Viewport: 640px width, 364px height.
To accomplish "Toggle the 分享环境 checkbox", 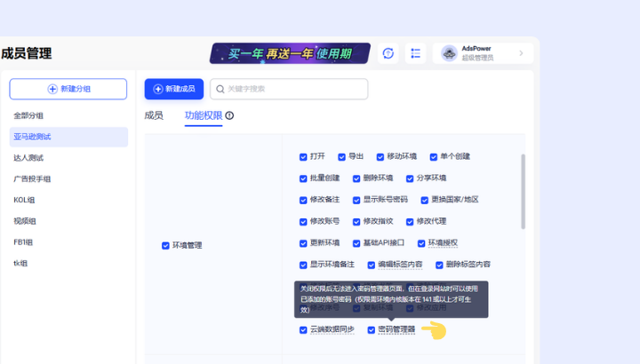I will pyautogui.click(x=410, y=178).
